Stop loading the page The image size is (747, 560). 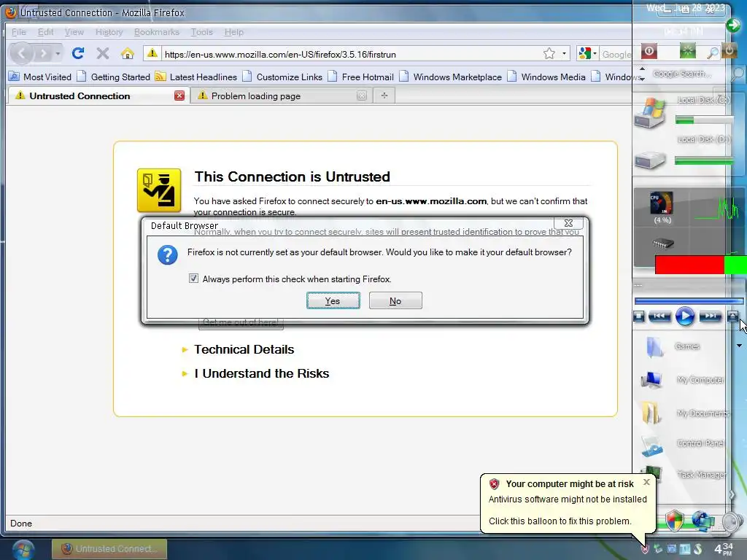coord(102,53)
